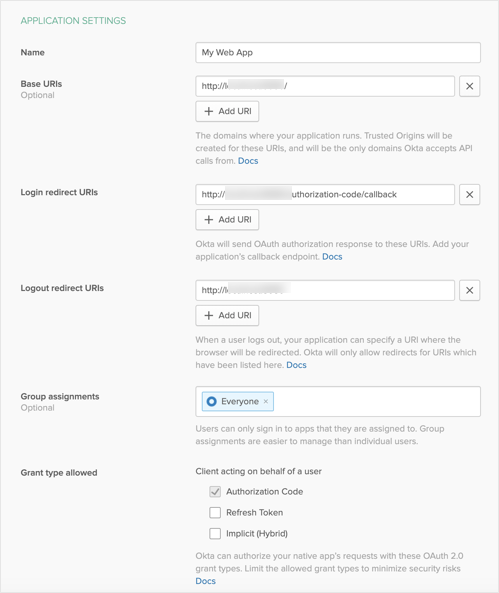Click empty area in Group assignments box
The width and height of the screenshot is (499, 593).
(376, 401)
